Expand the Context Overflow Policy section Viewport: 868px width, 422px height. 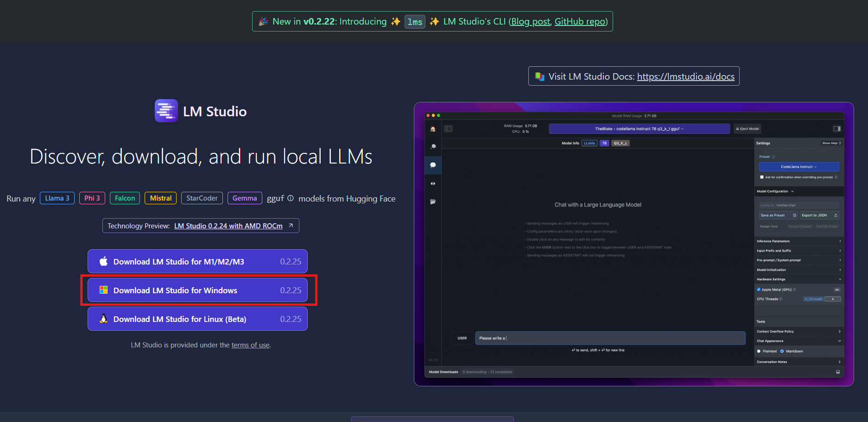click(799, 331)
